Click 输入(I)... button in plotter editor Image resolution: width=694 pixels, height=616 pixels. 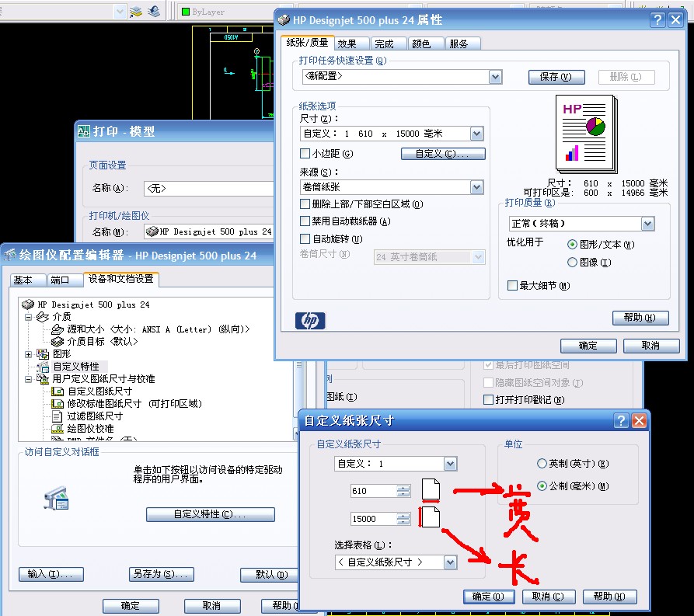click(51, 574)
